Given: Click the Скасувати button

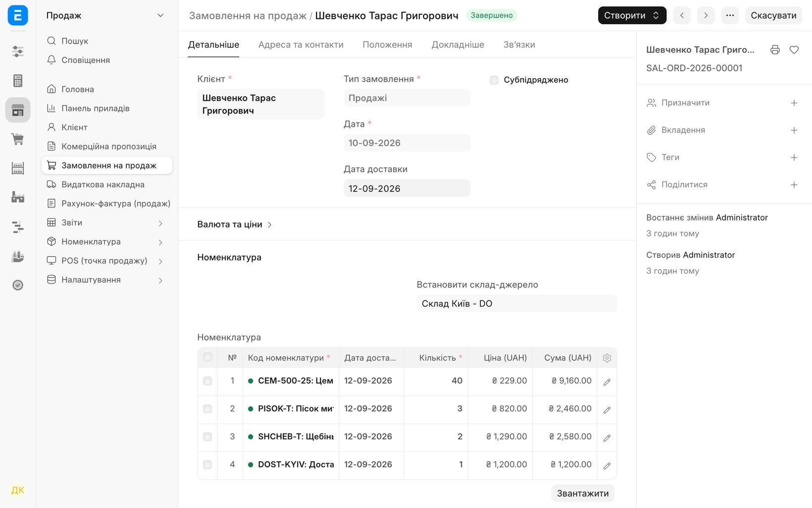Looking at the screenshot, I should click(773, 15).
